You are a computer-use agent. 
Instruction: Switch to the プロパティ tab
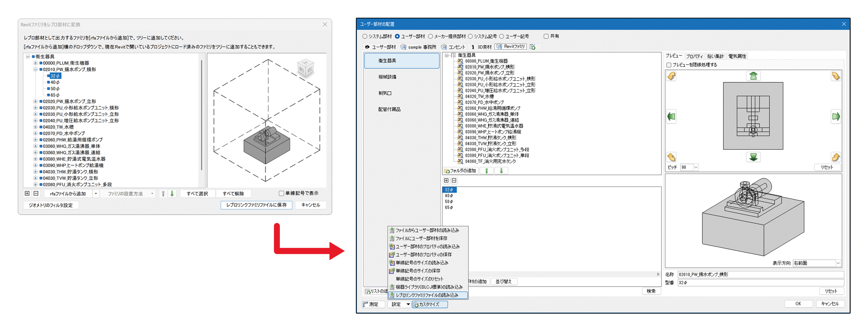coord(694,56)
